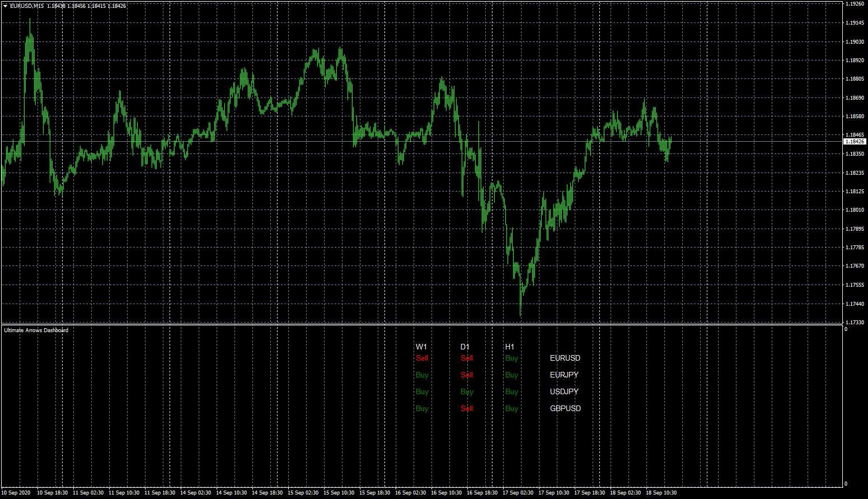868x499 pixels.
Task: Click the 15 Sep 10:30 time label
Action: 339,493
